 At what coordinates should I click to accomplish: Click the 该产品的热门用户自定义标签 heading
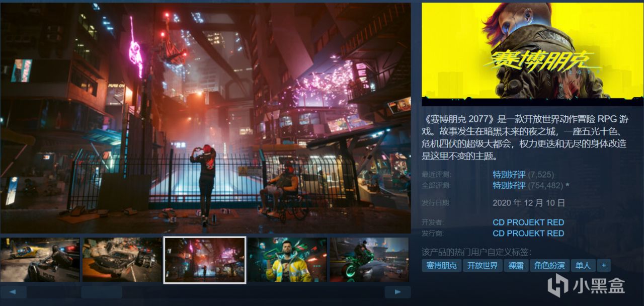[x=476, y=252]
